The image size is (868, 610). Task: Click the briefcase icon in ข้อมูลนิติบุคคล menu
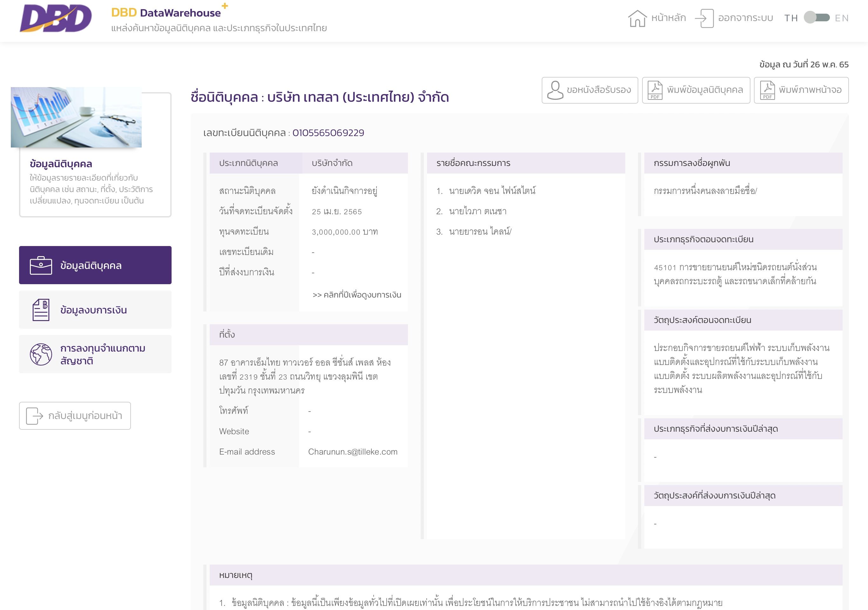(41, 265)
